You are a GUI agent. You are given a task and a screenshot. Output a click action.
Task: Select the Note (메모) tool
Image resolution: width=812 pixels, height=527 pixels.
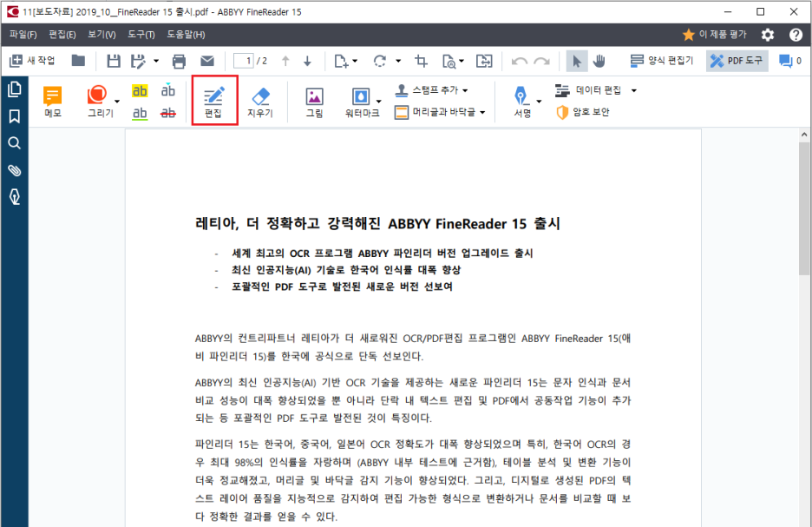click(53, 102)
